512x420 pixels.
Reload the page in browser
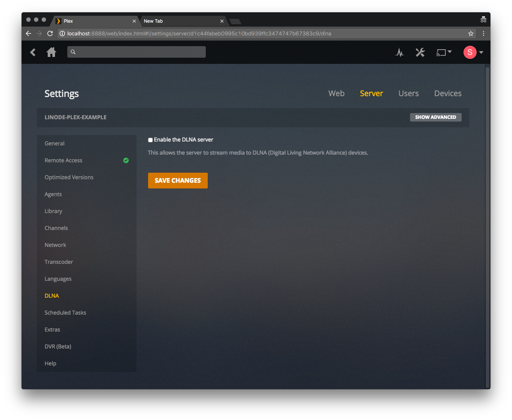coord(50,33)
